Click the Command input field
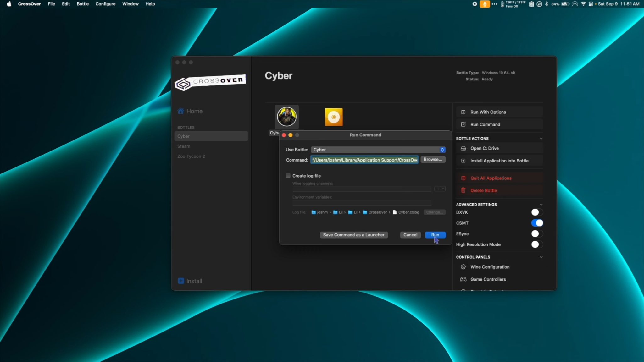The height and width of the screenshot is (362, 644). (x=364, y=160)
